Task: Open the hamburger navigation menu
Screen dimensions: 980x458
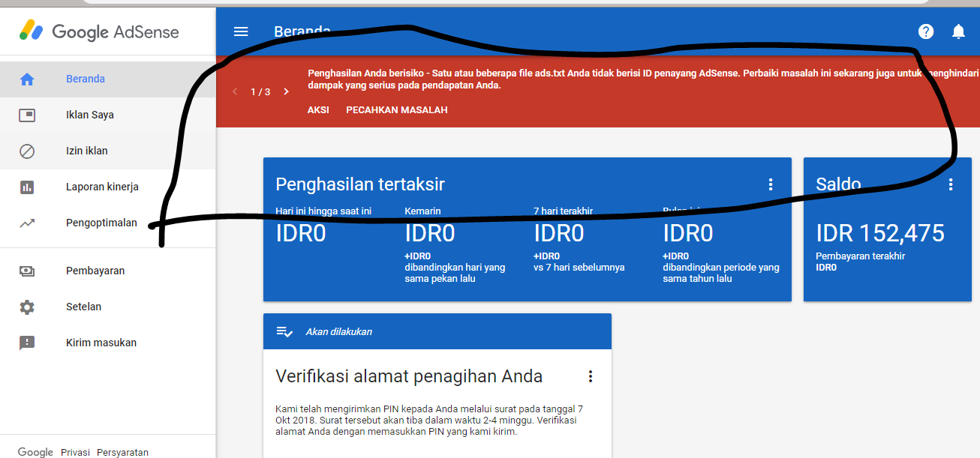Action: point(241,31)
